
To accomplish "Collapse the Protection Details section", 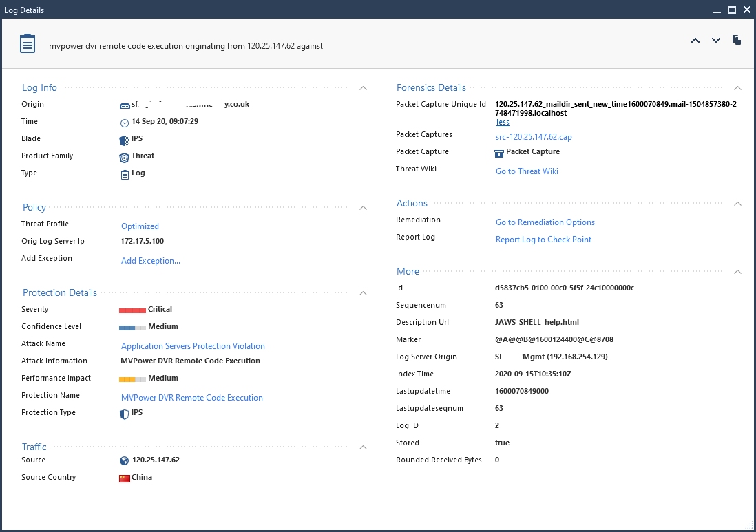I will [x=364, y=293].
